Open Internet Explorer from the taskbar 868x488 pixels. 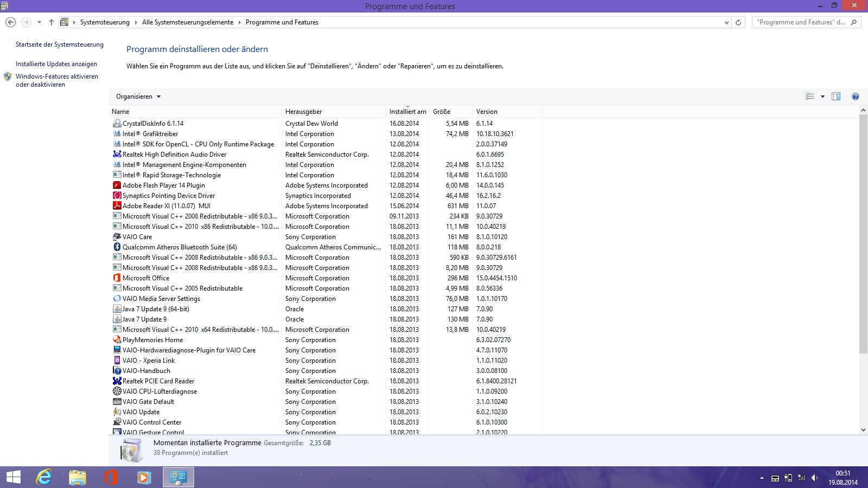click(44, 477)
